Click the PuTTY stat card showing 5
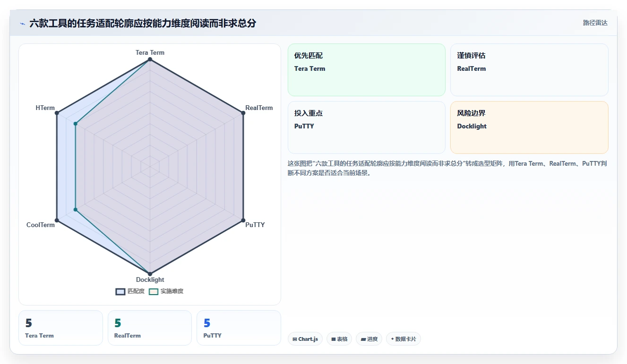 point(239,328)
